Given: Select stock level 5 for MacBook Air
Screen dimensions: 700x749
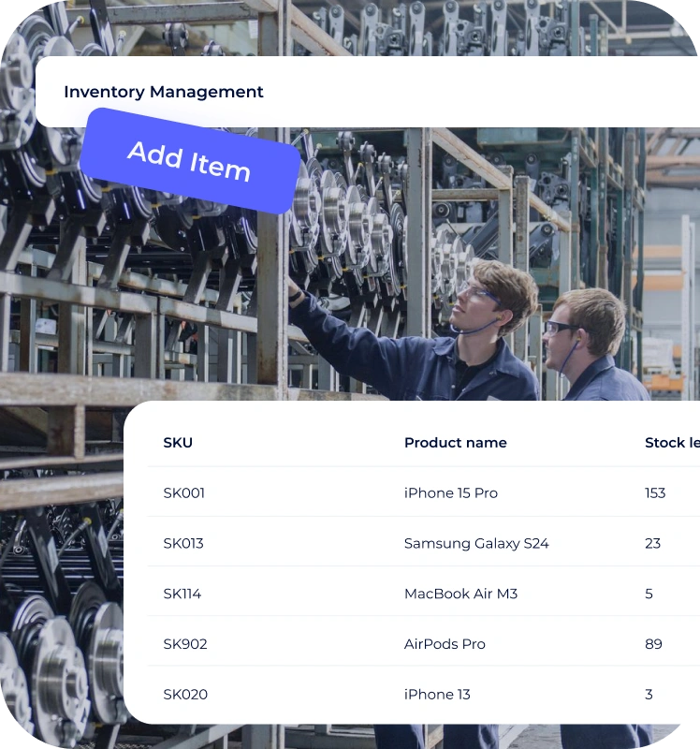Looking at the screenshot, I should pyautogui.click(x=649, y=594).
